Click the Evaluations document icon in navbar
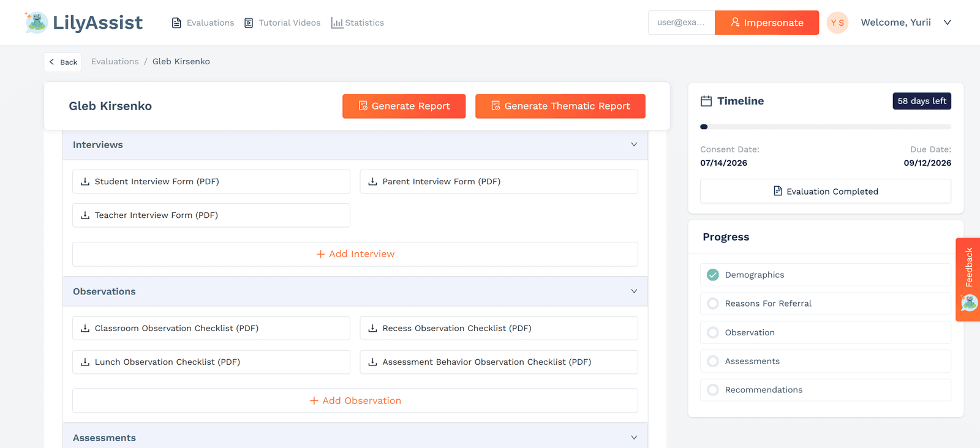Image resolution: width=980 pixels, height=448 pixels. (176, 23)
